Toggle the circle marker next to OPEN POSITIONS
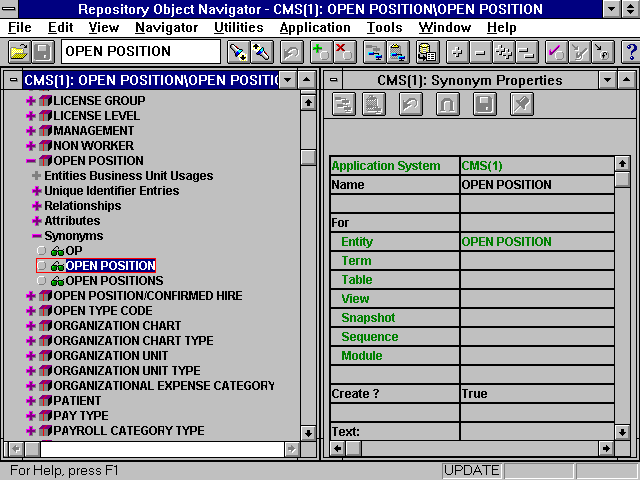This screenshot has width=640, height=480. click(x=41, y=281)
